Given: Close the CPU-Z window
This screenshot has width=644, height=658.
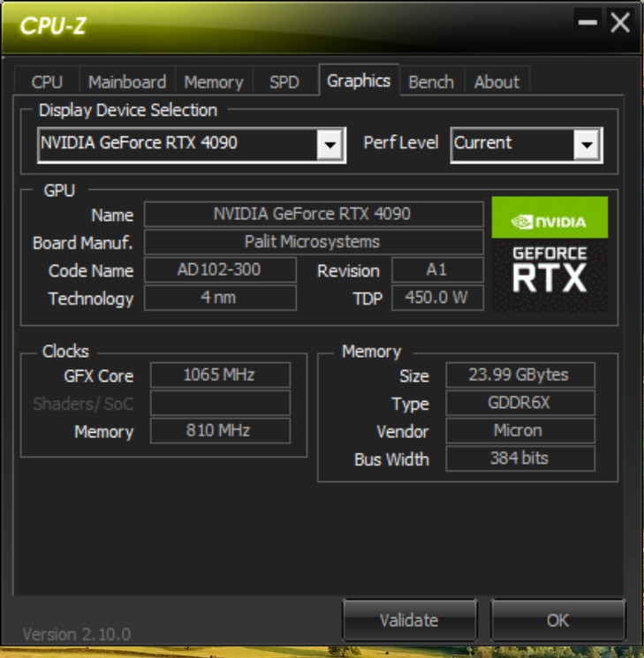Looking at the screenshot, I should point(619,23).
